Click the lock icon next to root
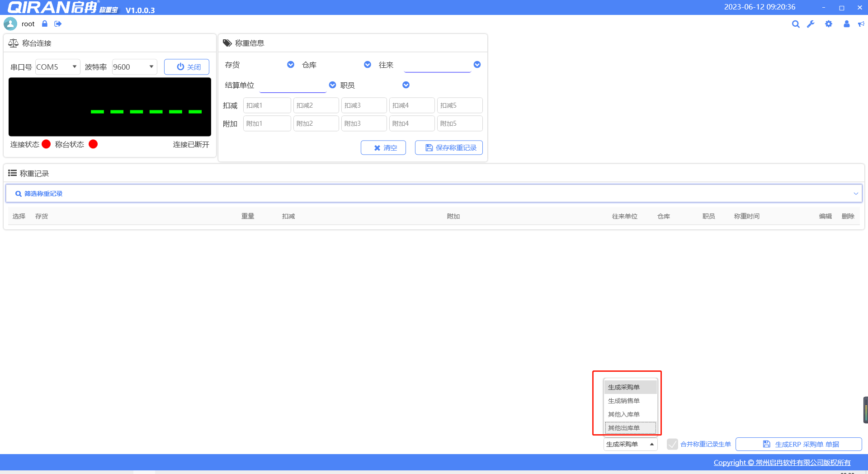The width and height of the screenshot is (868, 474). (44, 24)
